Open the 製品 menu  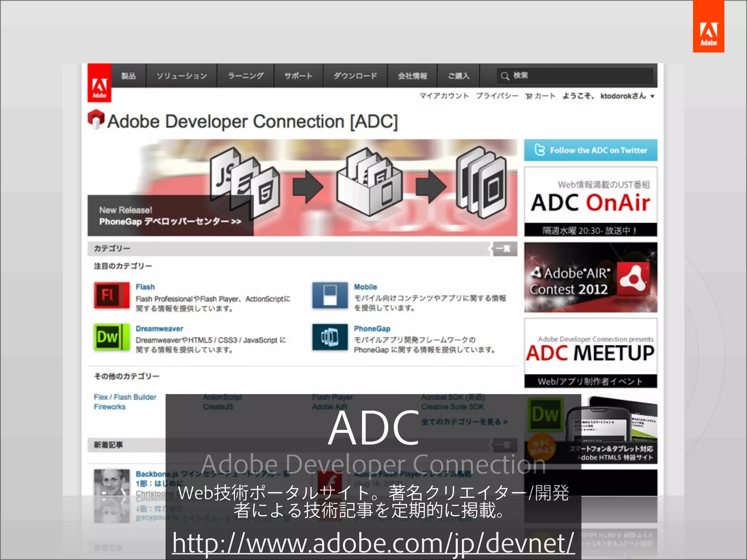pyautogui.click(x=128, y=76)
